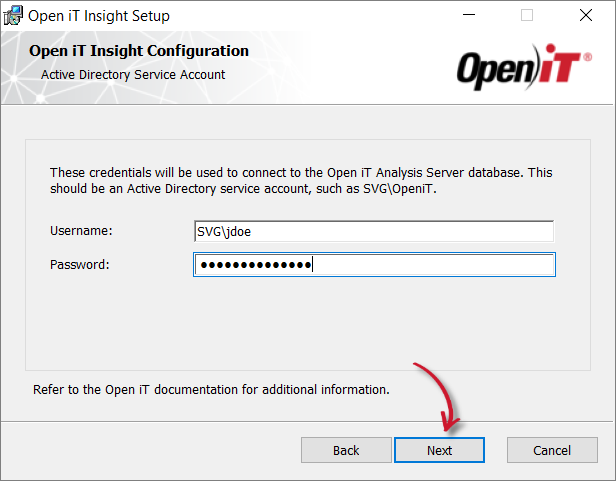616x481 pixels.
Task: Focus the Username input field
Action: click(374, 231)
